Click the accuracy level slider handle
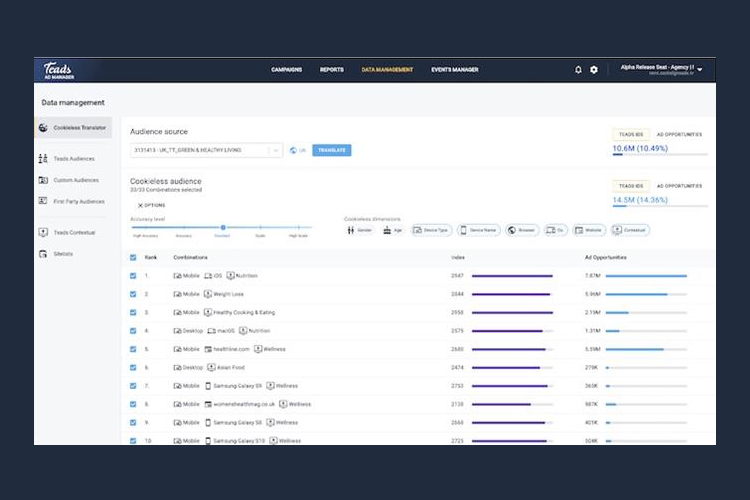 (223, 227)
